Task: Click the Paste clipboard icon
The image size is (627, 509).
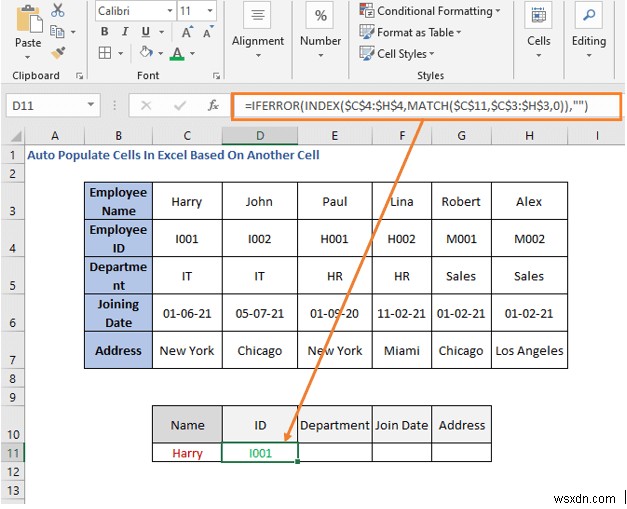Action: tap(29, 19)
